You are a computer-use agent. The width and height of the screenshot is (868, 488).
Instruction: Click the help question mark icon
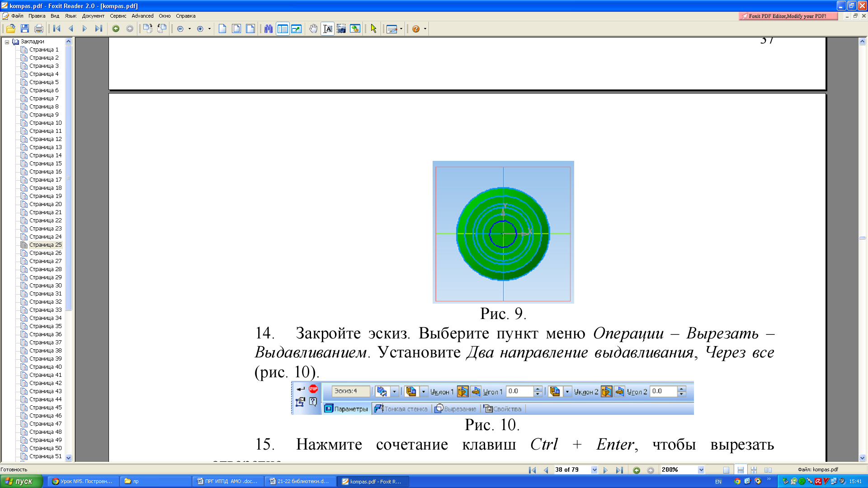coord(416,29)
